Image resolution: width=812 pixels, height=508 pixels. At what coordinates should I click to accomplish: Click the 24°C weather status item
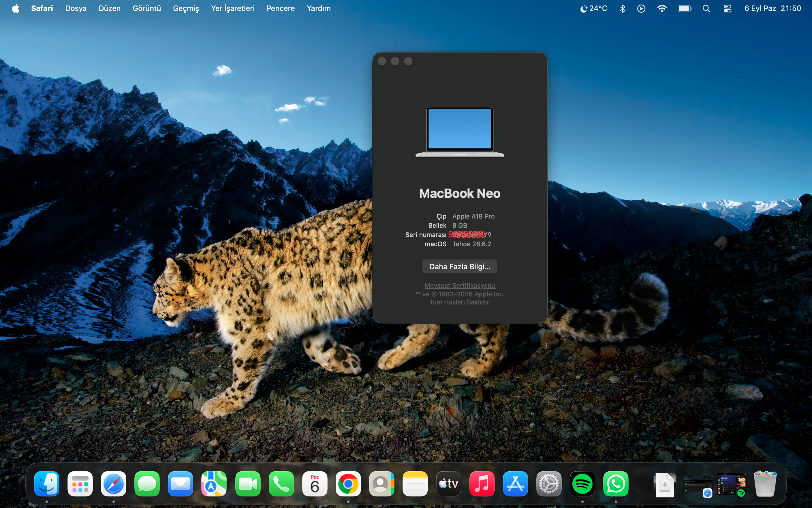[594, 8]
